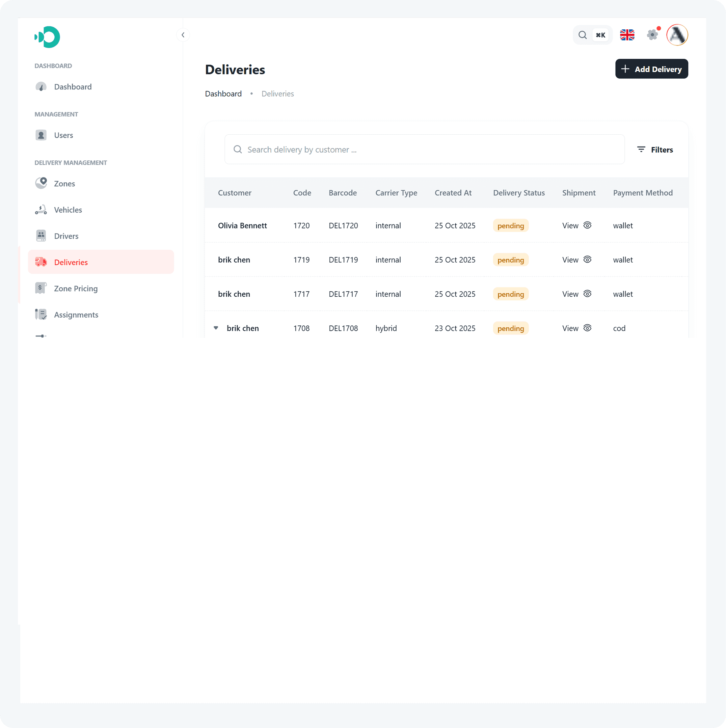
Task: Click the user avatar in header
Action: 677,35
